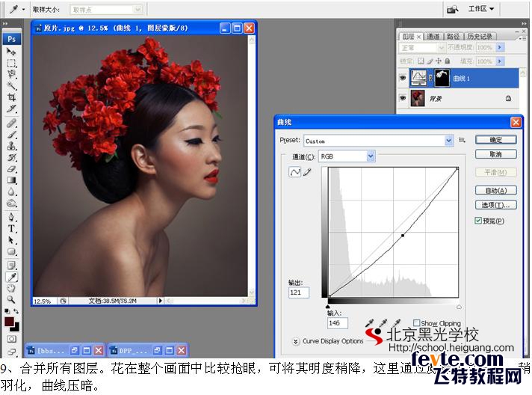The width and height of the screenshot is (532, 395).
Task: Toggle Quick Mask mode icon
Action: tap(11, 339)
